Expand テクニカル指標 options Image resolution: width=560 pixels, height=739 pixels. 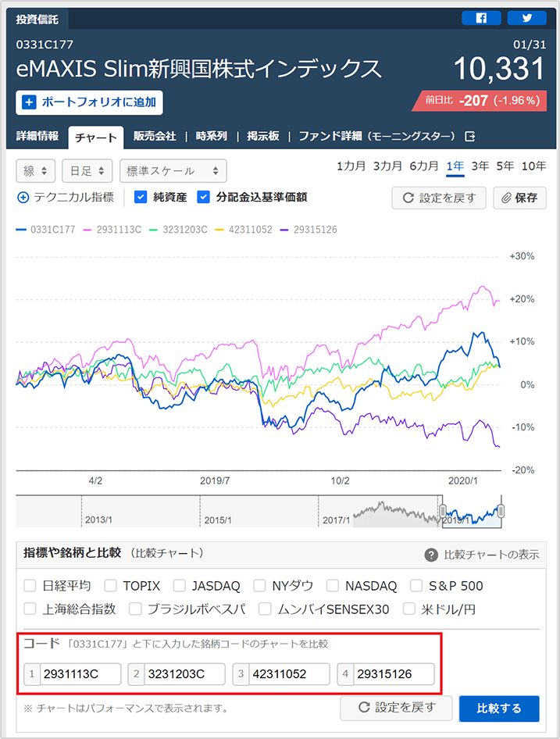(66, 198)
